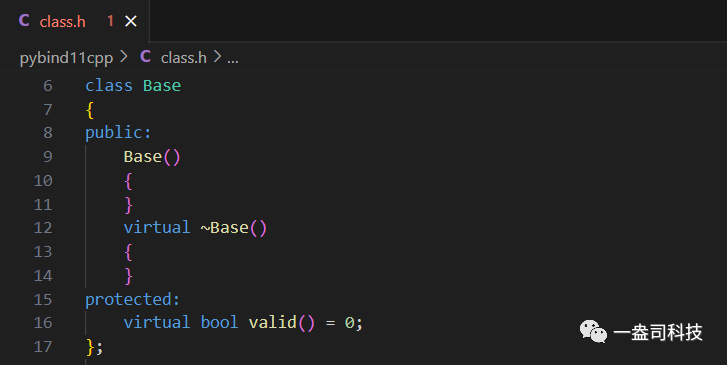
Task: Place the cursor on the 'class' keyword
Action: click(x=109, y=85)
